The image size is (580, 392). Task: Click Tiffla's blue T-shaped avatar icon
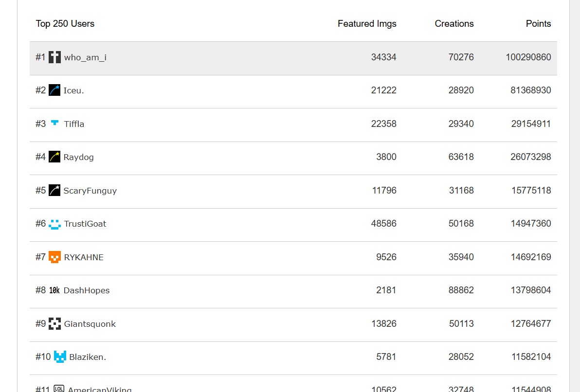(54, 124)
